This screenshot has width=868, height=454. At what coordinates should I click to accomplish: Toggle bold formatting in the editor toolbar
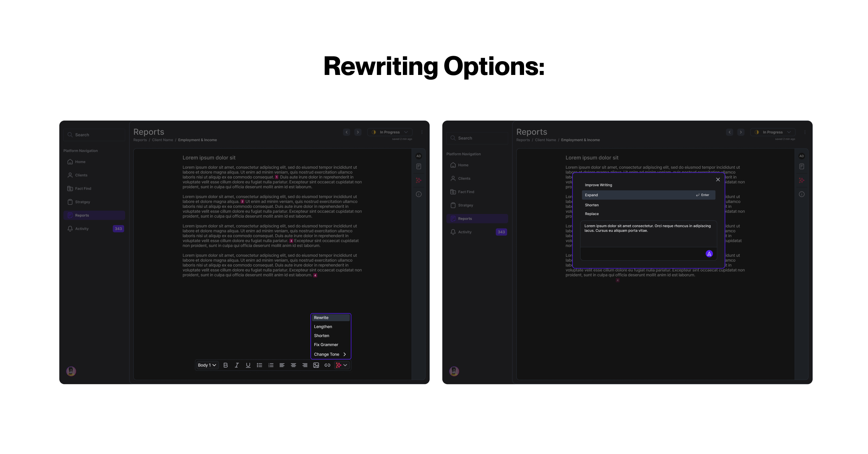click(225, 365)
